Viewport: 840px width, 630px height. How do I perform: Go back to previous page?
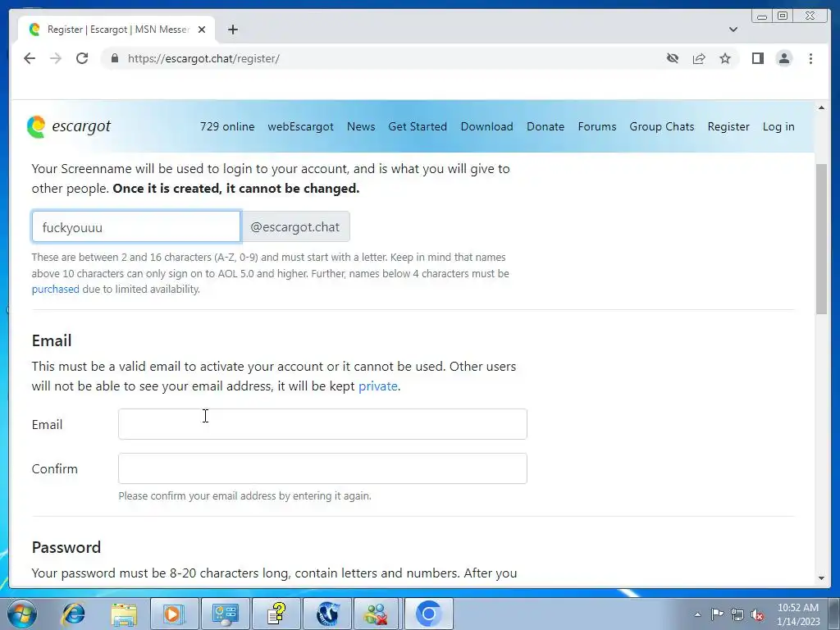(30, 58)
